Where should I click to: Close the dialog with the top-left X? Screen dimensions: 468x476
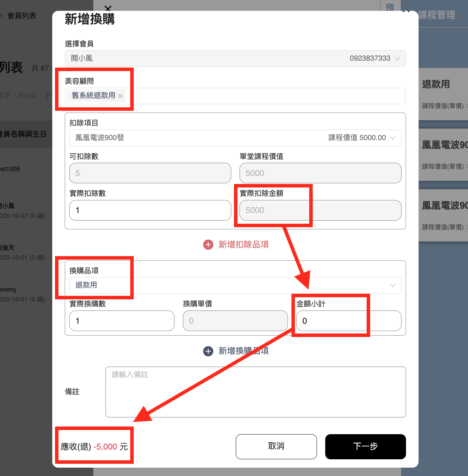[x=108, y=8]
